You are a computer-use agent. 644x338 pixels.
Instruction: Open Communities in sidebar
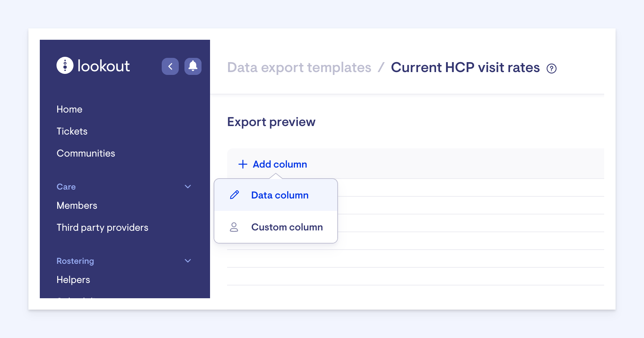pos(86,153)
